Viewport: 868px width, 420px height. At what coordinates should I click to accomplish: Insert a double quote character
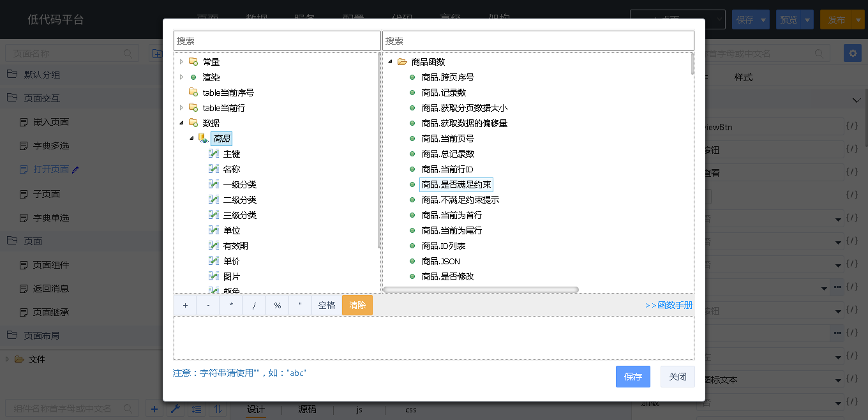300,305
